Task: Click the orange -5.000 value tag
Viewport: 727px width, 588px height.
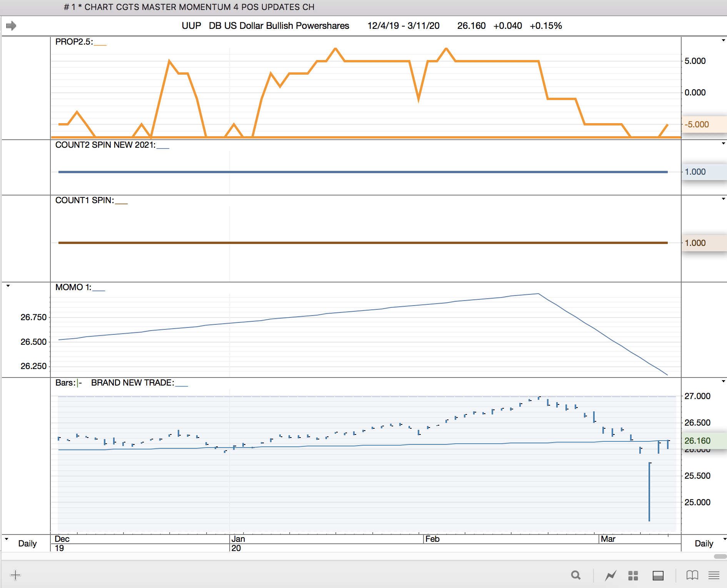Action: (x=697, y=124)
